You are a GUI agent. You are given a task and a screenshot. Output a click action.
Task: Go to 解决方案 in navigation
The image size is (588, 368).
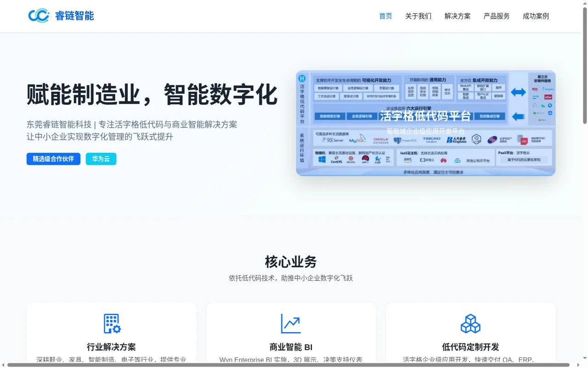pyautogui.click(x=458, y=16)
